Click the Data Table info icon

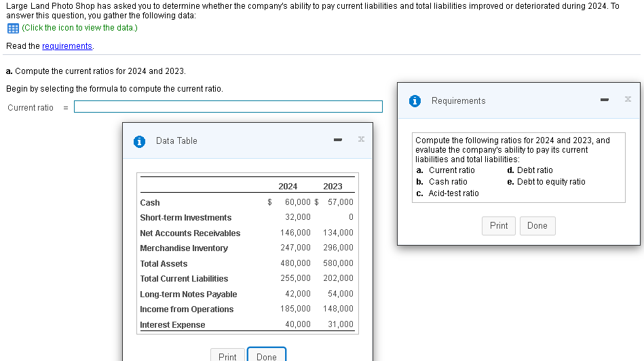tap(139, 142)
